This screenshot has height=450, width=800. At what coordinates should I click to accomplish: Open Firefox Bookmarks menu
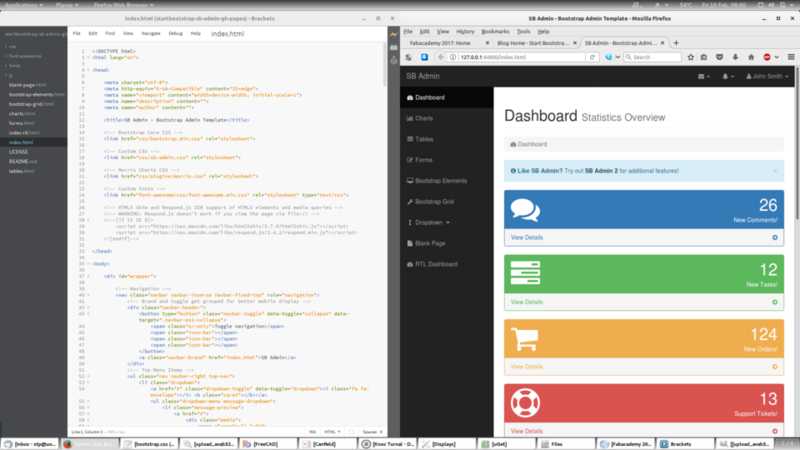coord(495,32)
